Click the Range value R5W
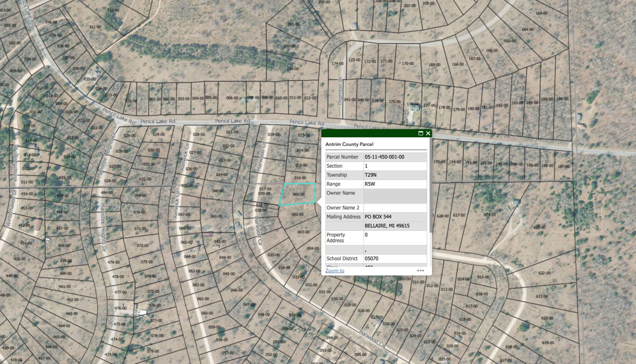Viewport: 636px width, 364px height. click(x=370, y=184)
